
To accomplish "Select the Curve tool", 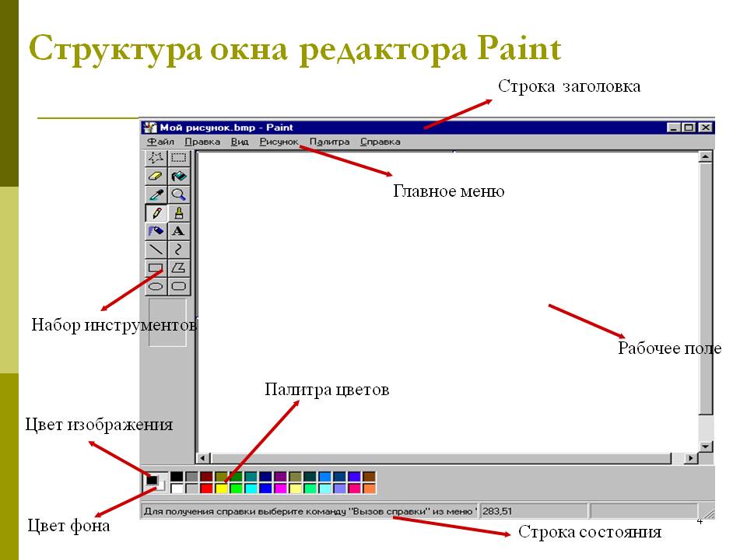I will point(178,249).
